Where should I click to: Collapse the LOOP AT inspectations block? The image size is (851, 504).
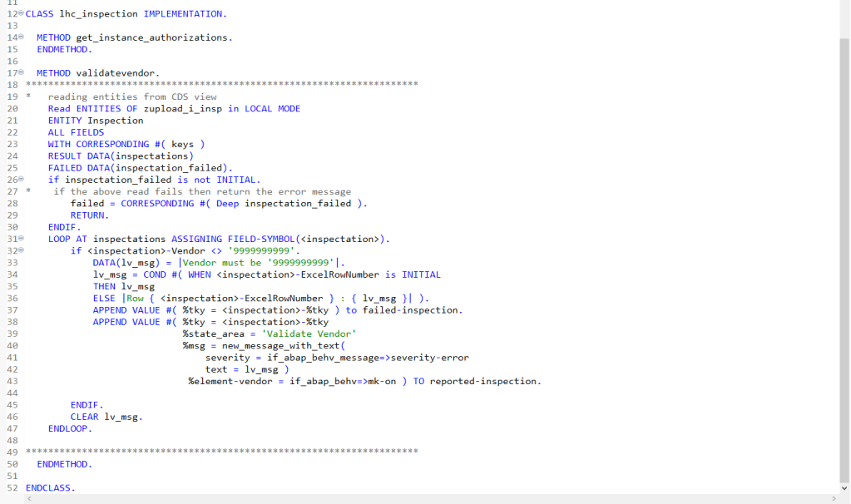(x=21, y=239)
